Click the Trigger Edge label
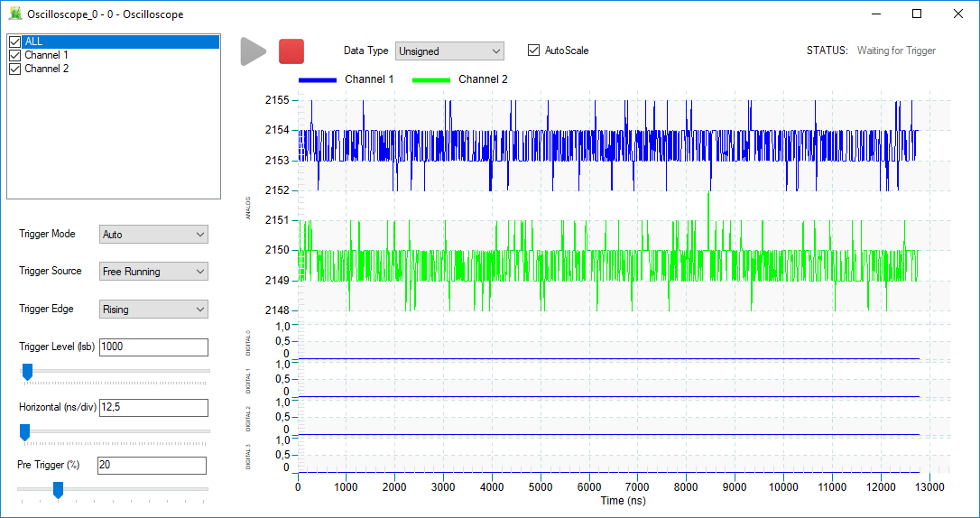980x518 pixels. coord(46,309)
